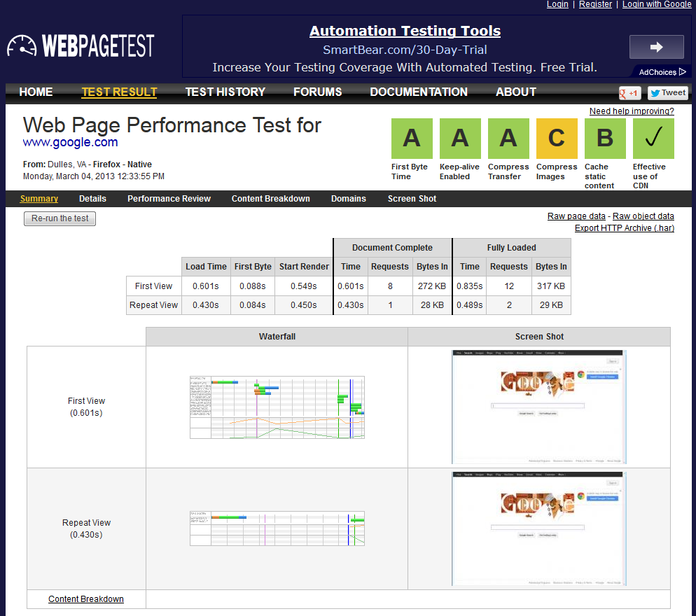Click the Document Complete column header
The width and height of the screenshot is (696, 616).
click(392, 248)
